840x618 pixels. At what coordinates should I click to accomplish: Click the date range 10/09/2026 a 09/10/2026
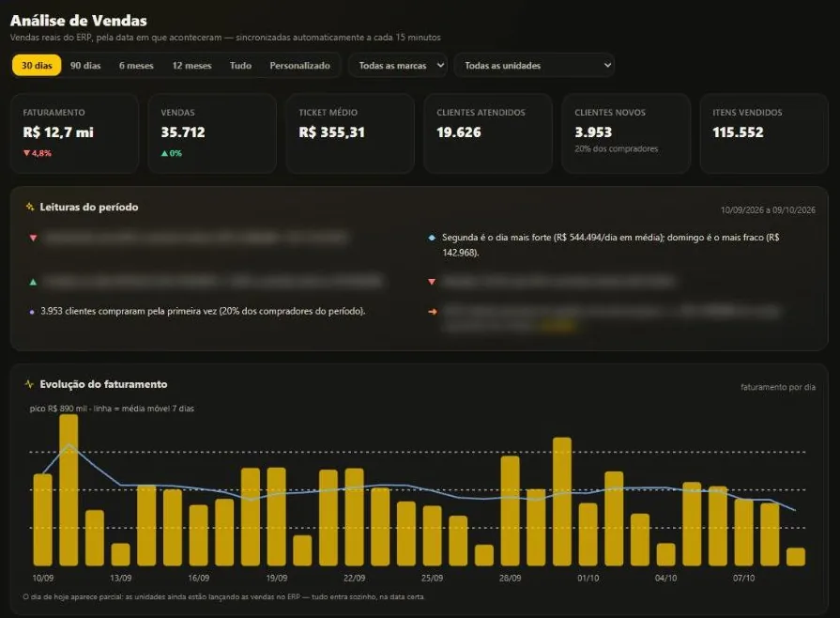coord(768,210)
